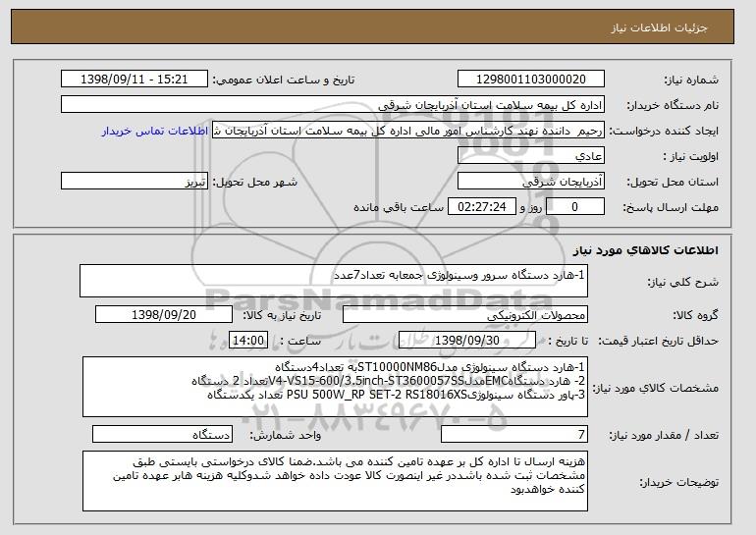This screenshot has width=756, height=535.
Task: Click the request creator field رحیم داننده نهند
Action: (x=408, y=131)
